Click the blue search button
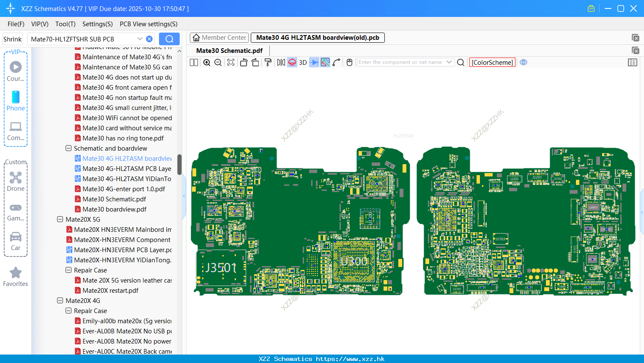 (x=169, y=39)
